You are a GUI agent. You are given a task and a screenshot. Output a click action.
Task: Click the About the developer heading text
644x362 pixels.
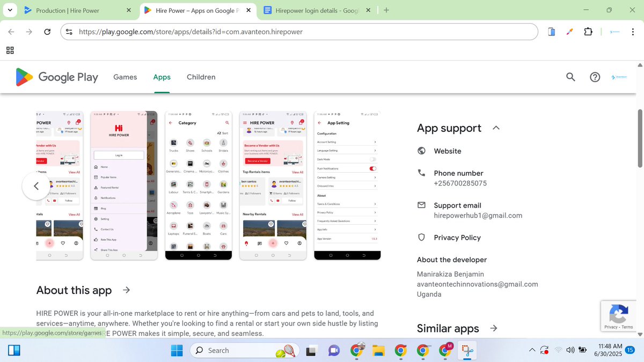(452, 260)
